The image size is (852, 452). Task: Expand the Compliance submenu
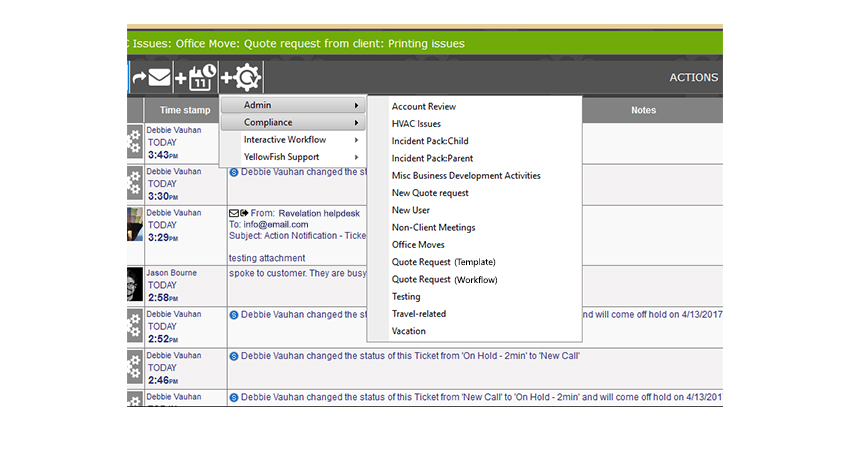[x=292, y=123]
